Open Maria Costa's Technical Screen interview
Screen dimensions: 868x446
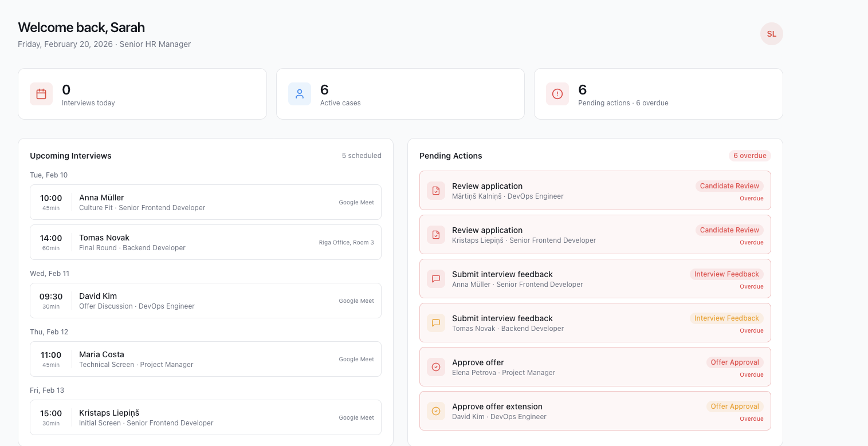pyautogui.click(x=206, y=359)
